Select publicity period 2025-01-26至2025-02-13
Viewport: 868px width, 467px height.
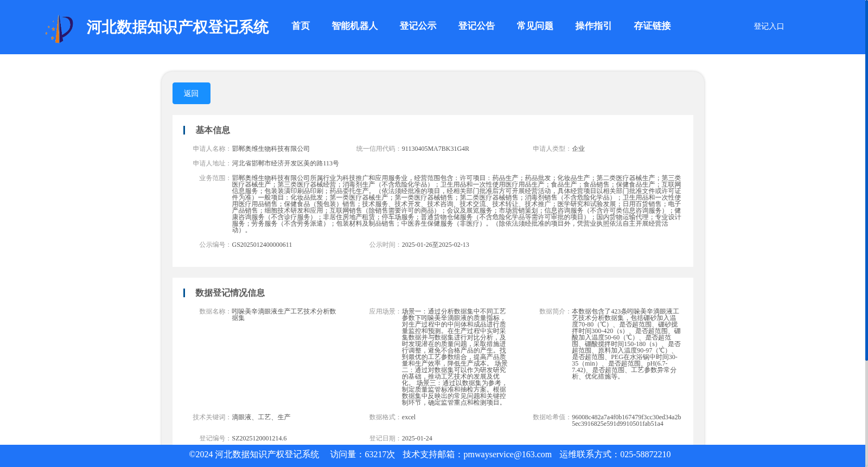point(435,245)
